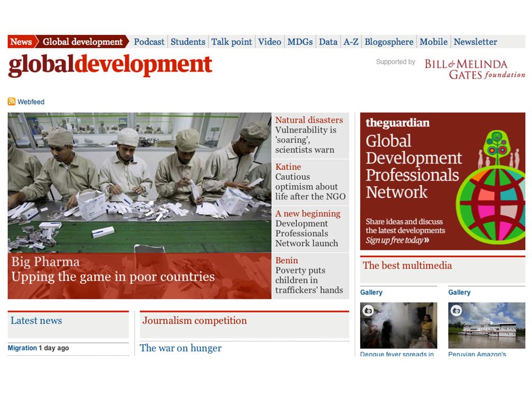Open 'A new beginning' network launch story
Screen dimensions: 532x399
pos(310,229)
